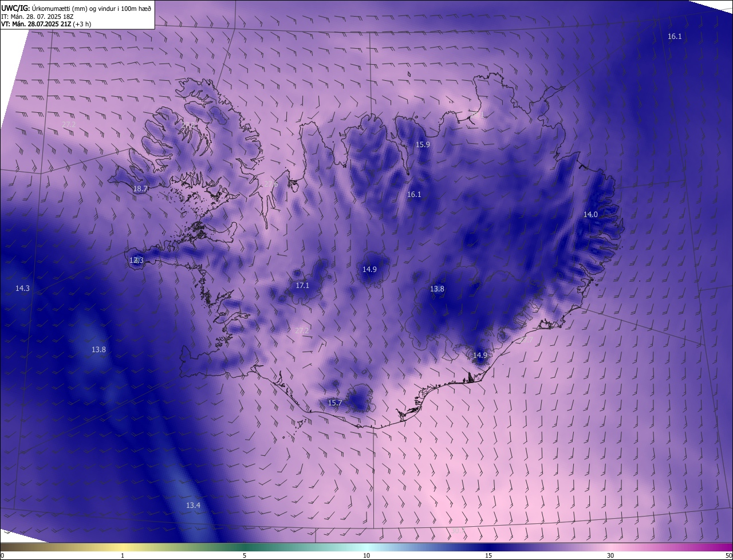Click the title 'UWC/IG: Úrkomumætti (mm) og vindur'
733x560 pixels.
pos(76,9)
